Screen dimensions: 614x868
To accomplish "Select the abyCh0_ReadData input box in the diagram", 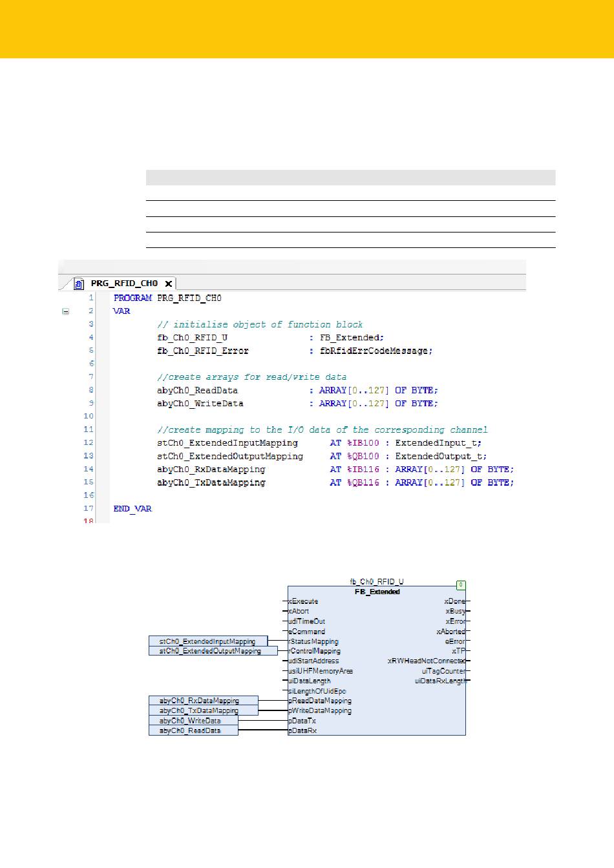I will [193, 730].
